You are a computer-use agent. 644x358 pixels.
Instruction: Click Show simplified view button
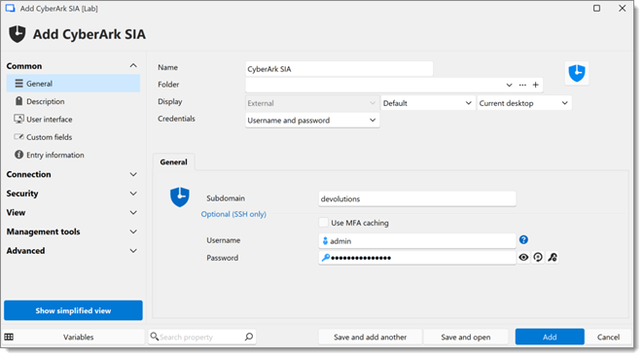[x=73, y=310]
